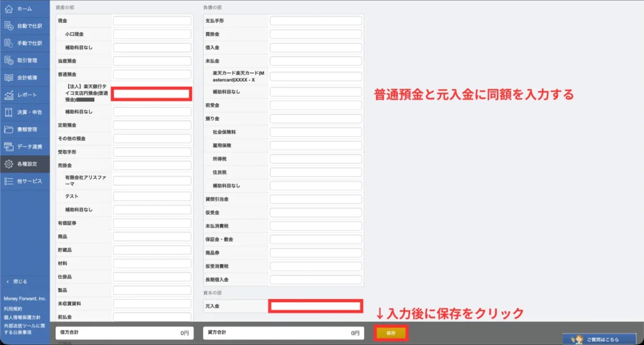Click the 未払消費税 amount field
The image size is (644, 345).
316,226
